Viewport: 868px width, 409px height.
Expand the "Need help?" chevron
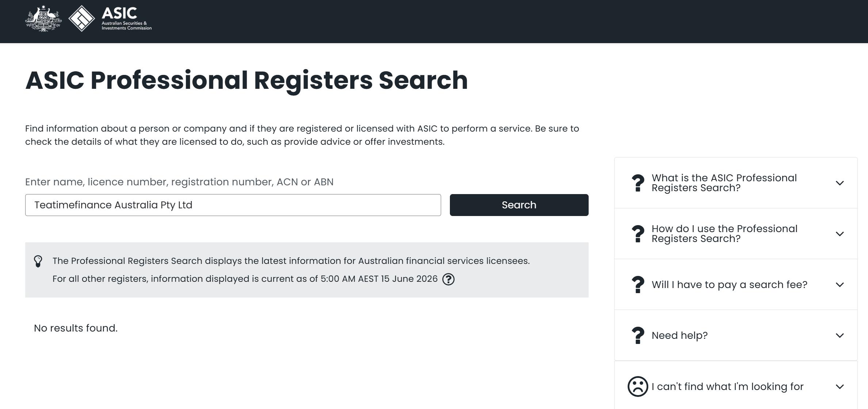pyautogui.click(x=840, y=336)
